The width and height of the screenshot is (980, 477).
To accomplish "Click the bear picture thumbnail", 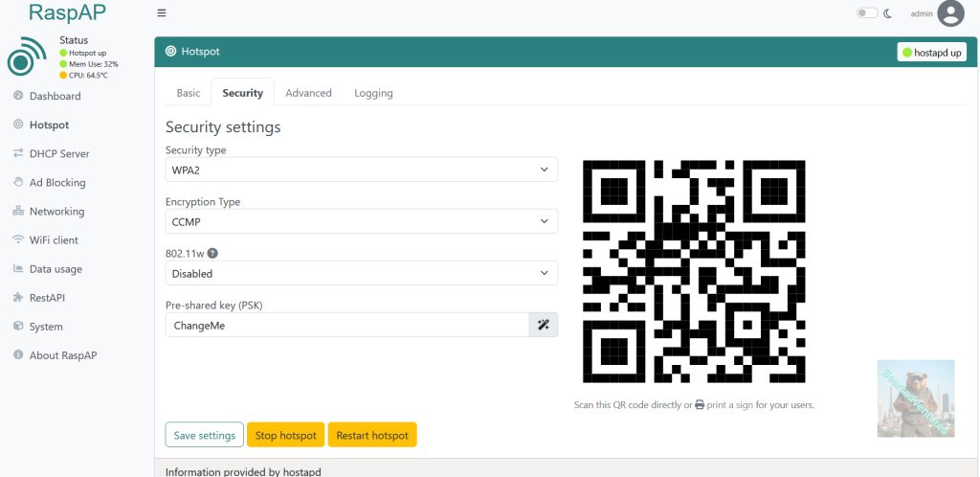I will 916,398.
